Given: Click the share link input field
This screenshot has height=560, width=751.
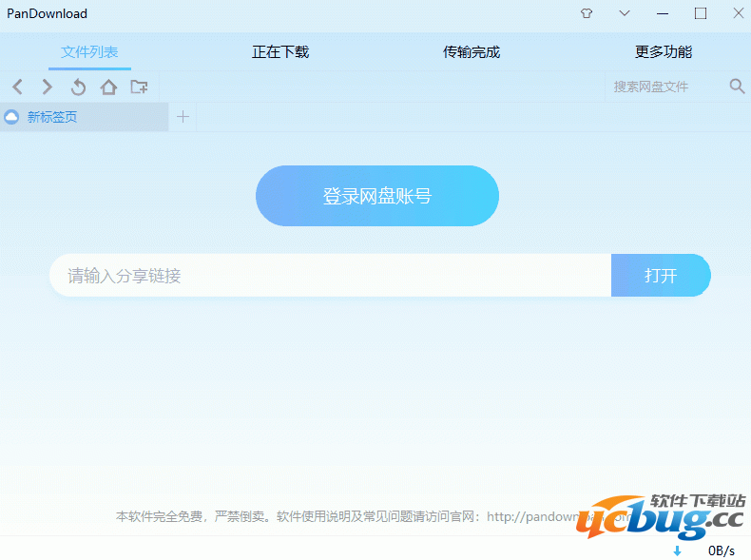Looking at the screenshot, I should 330,276.
